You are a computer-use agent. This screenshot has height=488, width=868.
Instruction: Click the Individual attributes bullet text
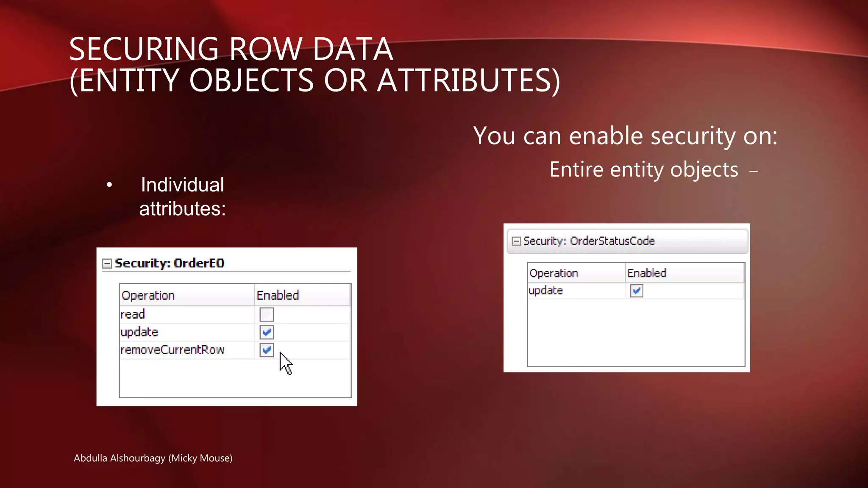point(183,197)
